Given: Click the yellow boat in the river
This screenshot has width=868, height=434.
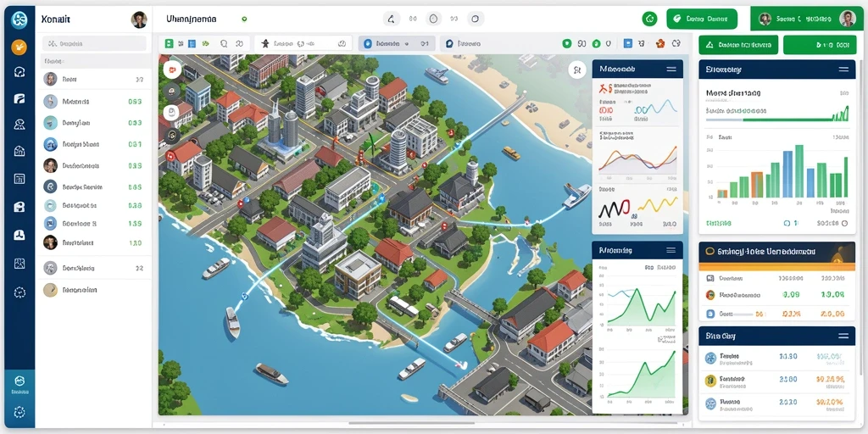Looking at the screenshot, I should 511,153.
